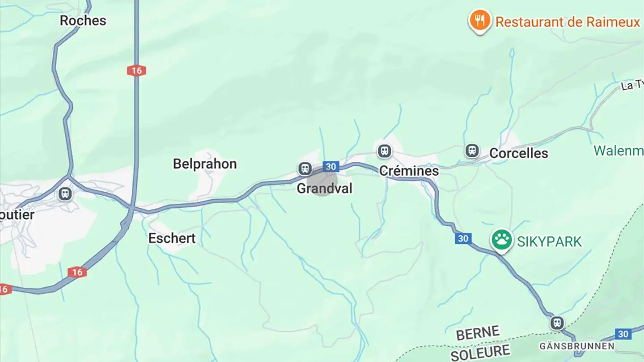Click the Restaurant de Raimeux fork-knife pin
Viewport: 644px width, 362px height.
point(480,21)
